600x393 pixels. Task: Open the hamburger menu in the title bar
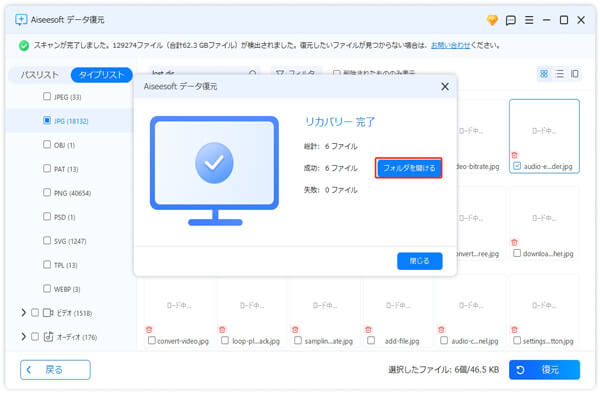click(529, 20)
